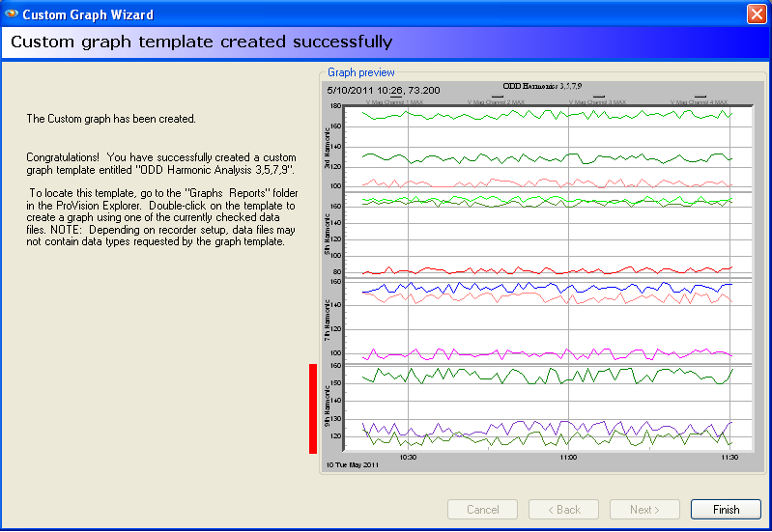Click the 5/10/2011 10:26, 73.200 cursor readout
The width and height of the screenshot is (772, 532).
383,90
